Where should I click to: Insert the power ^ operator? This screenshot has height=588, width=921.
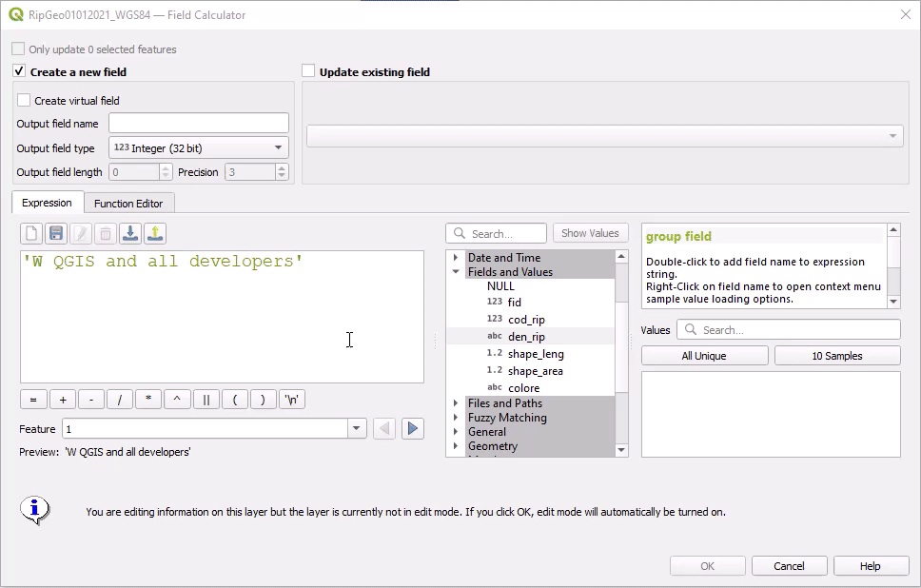[x=177, y=400]
